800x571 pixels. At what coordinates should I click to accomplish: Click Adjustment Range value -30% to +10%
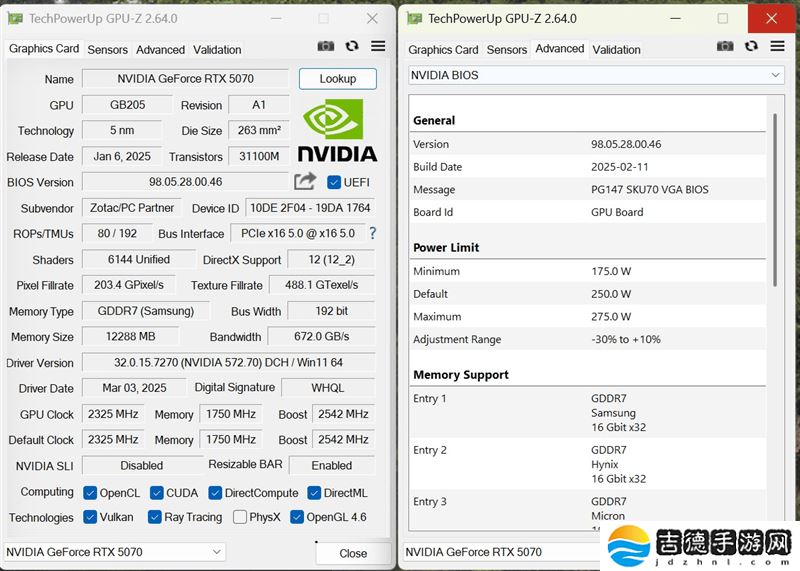(626, 339)
